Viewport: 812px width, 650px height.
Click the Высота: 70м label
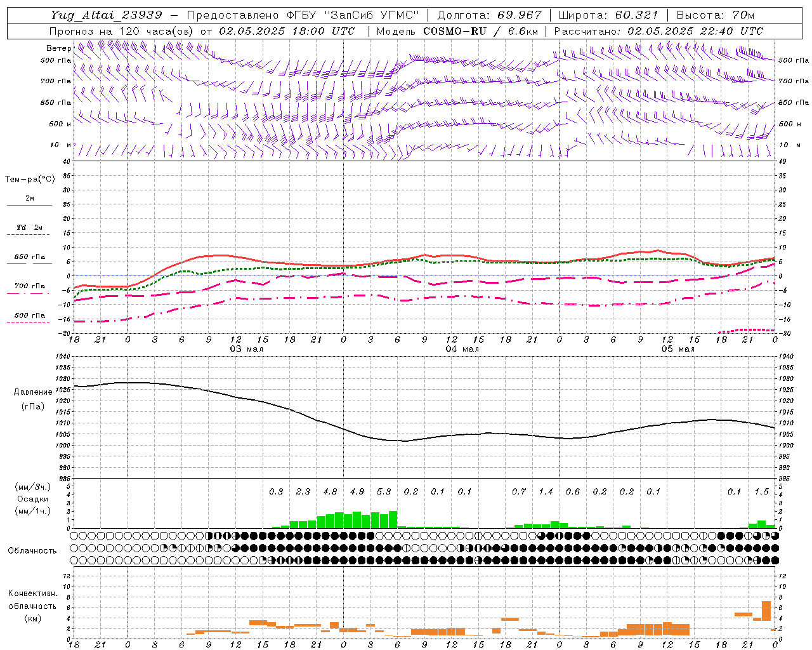(716, 15)
